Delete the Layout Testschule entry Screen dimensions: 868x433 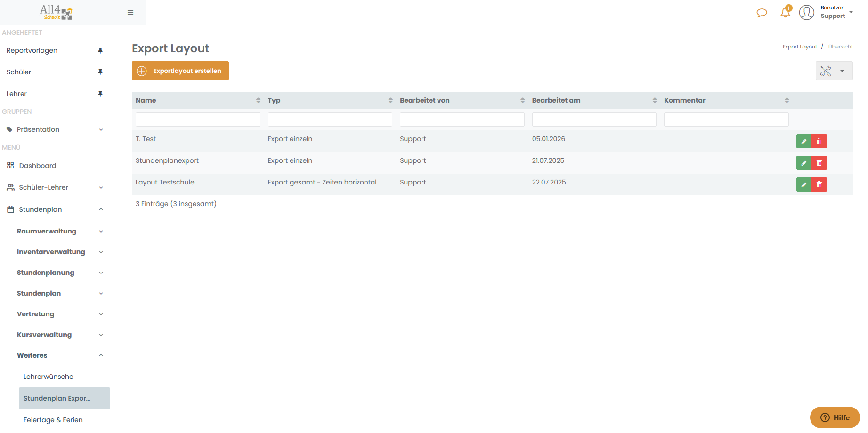coord(819,184)
